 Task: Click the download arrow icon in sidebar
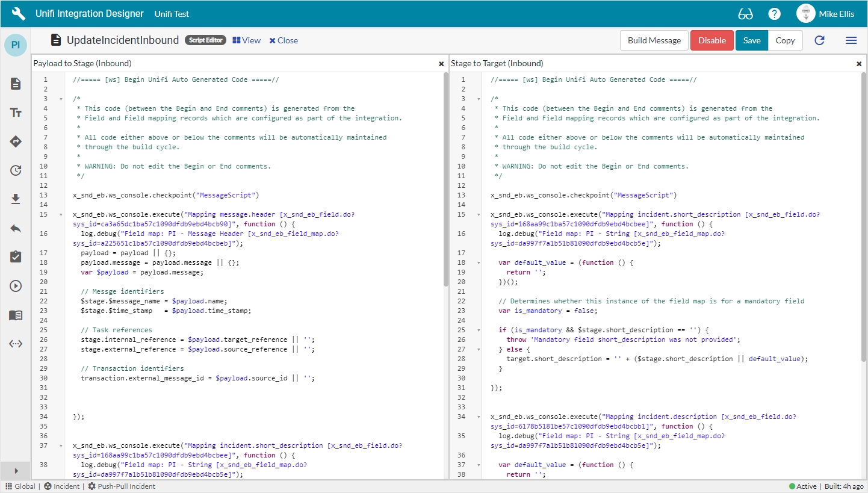(16, 199)
